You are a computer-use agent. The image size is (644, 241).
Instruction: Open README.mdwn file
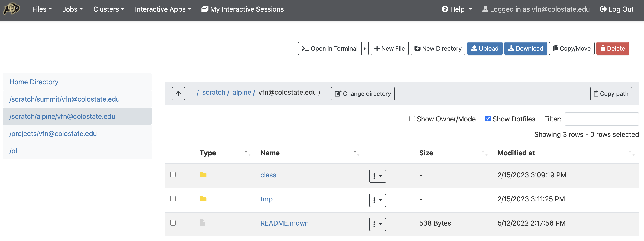(284, 223)
